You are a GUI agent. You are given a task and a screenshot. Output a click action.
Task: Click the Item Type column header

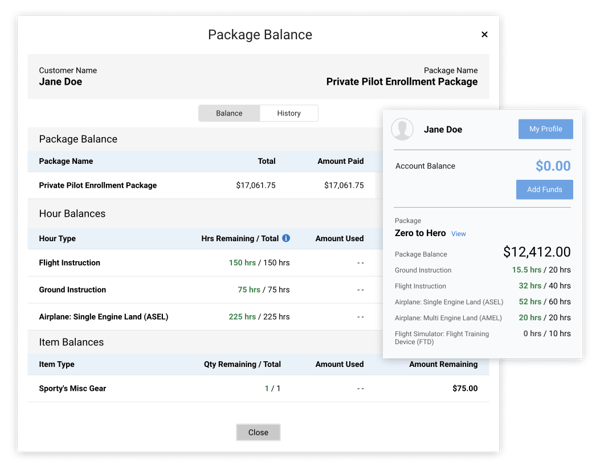point(57,364)
